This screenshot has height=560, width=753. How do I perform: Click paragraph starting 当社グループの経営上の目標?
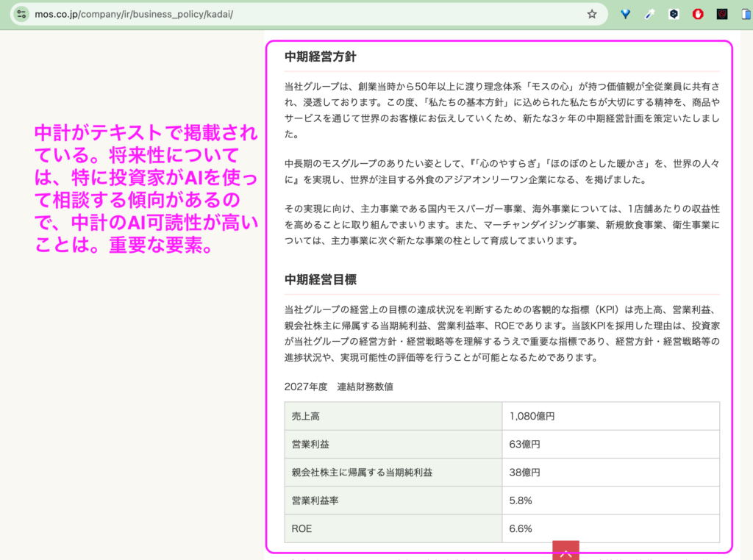(x=502, y=334)
